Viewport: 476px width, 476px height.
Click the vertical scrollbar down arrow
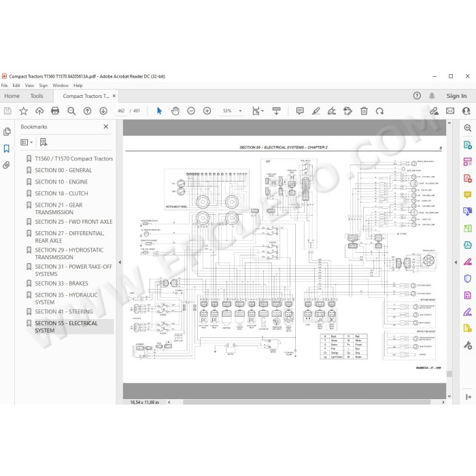pyautogui.click(x=449, y=396)
